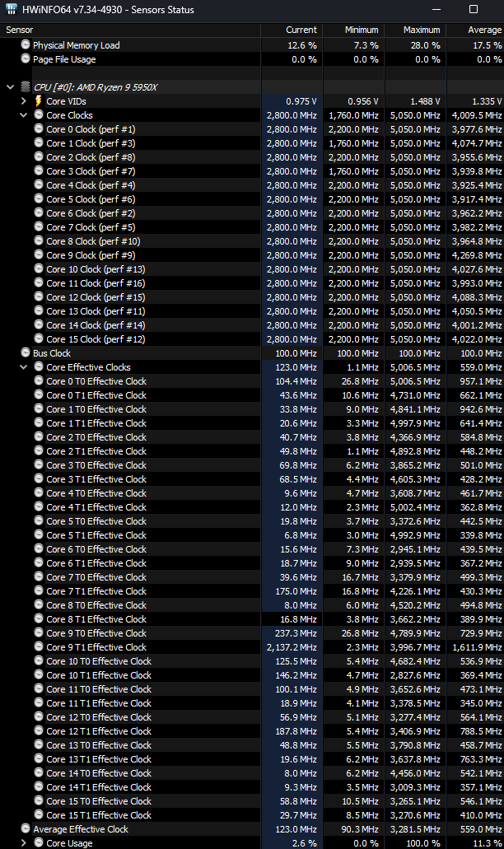Click the 1,760.0 MHz minimum for Core 1 Clock
The height and width of the screenshot is (849, 504).
(353, 143)
